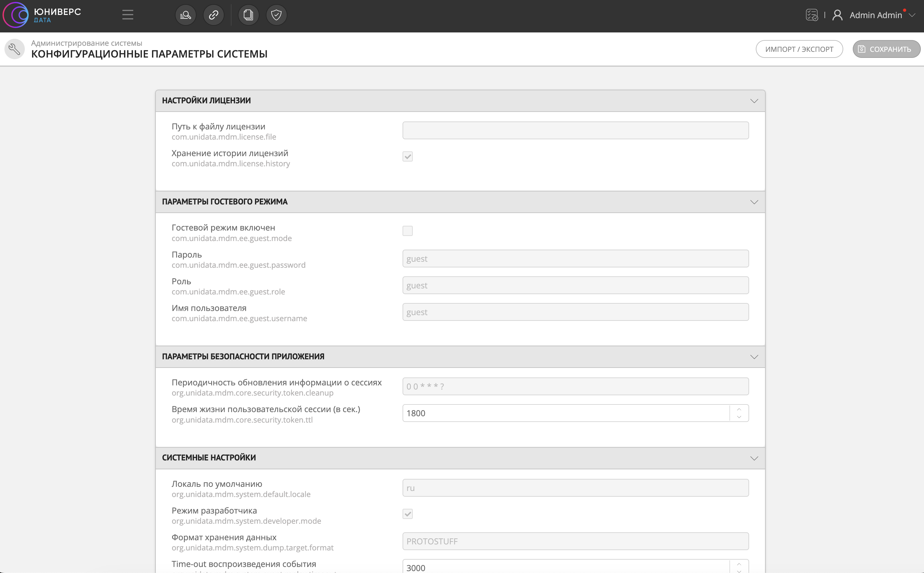Open the hamburger main menu

(x=128, y=15)
